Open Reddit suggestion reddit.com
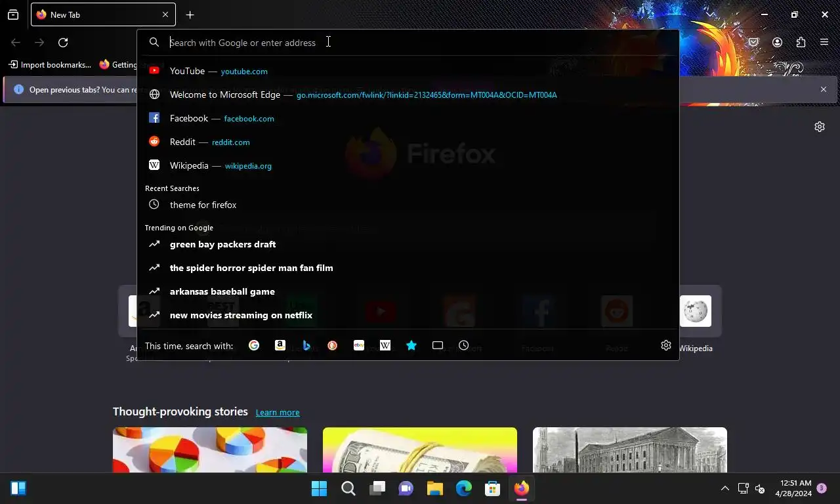Image resolution: width=840 pixels, height=504 pixels. coord(408,142)
